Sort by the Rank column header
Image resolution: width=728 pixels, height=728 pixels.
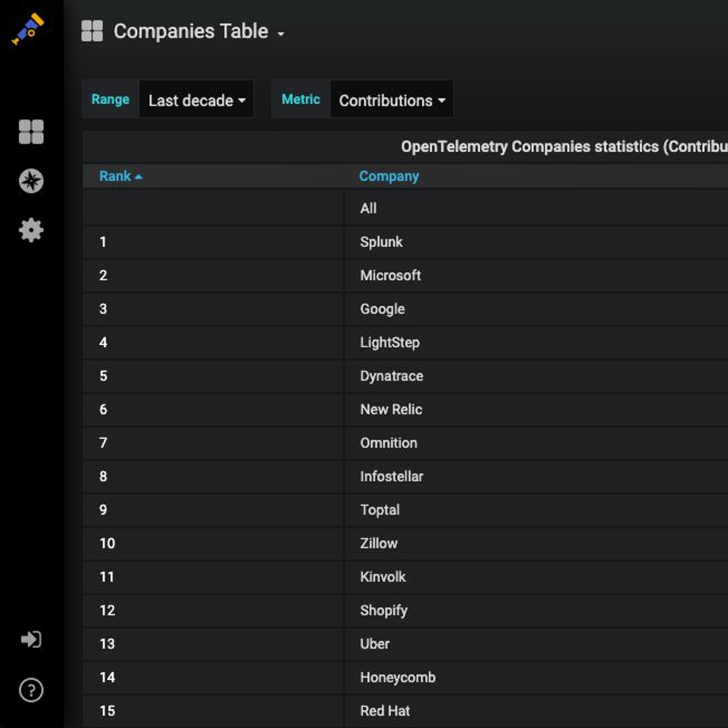click(x=121, y=176)
